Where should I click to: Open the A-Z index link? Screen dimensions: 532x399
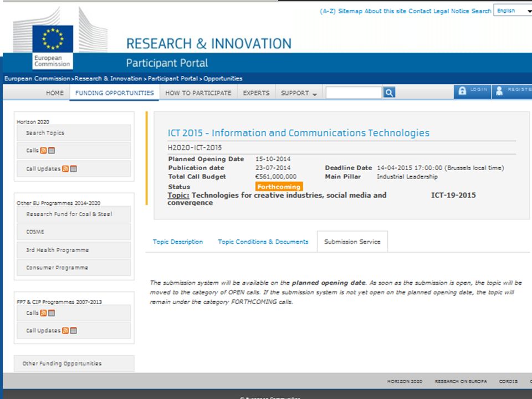tap(328, 11)
